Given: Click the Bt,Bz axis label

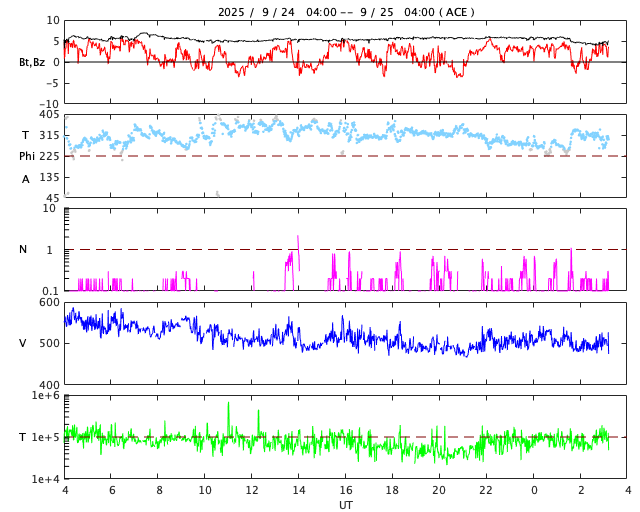Looking at the screenshot, I should coord(31,62).
